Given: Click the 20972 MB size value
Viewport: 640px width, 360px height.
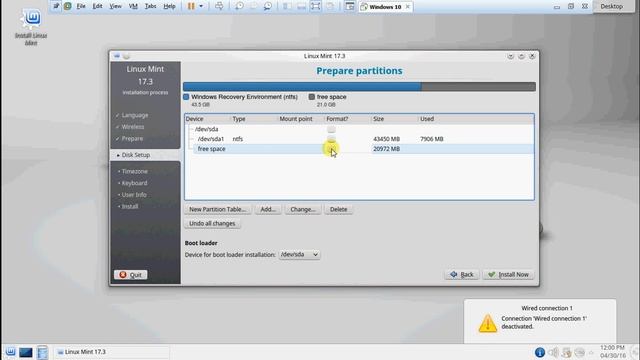Looking at the screenshot, I should [x=387, y=149].
